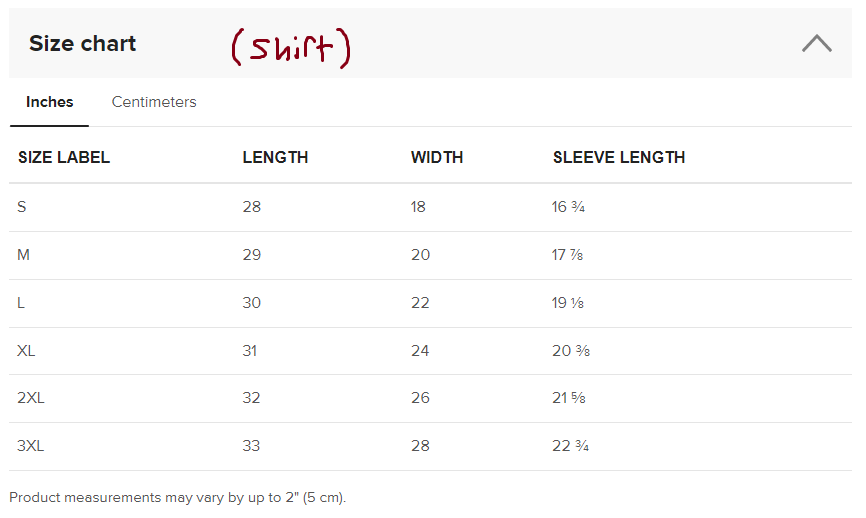Click the width value 24 for XL
Image resolution: width=866 pixels, height=518 pixels.
coord(420,351)
